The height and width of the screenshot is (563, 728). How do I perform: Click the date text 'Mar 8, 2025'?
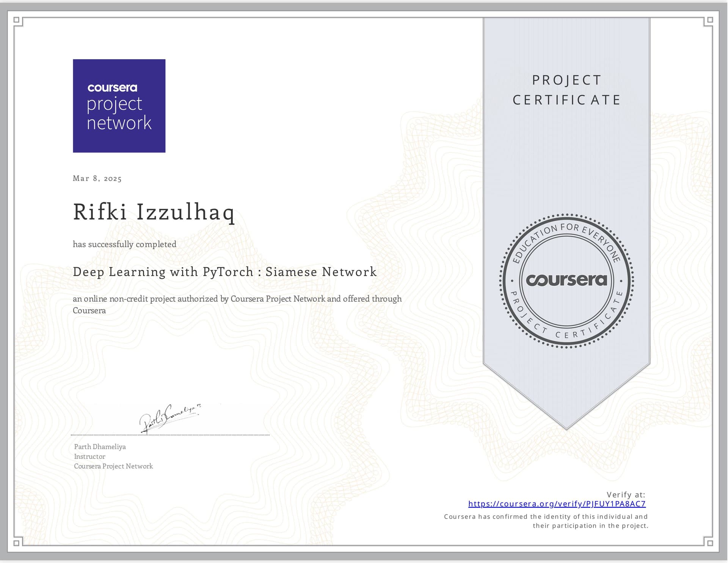pyautogui.click(x=97, y=179)
